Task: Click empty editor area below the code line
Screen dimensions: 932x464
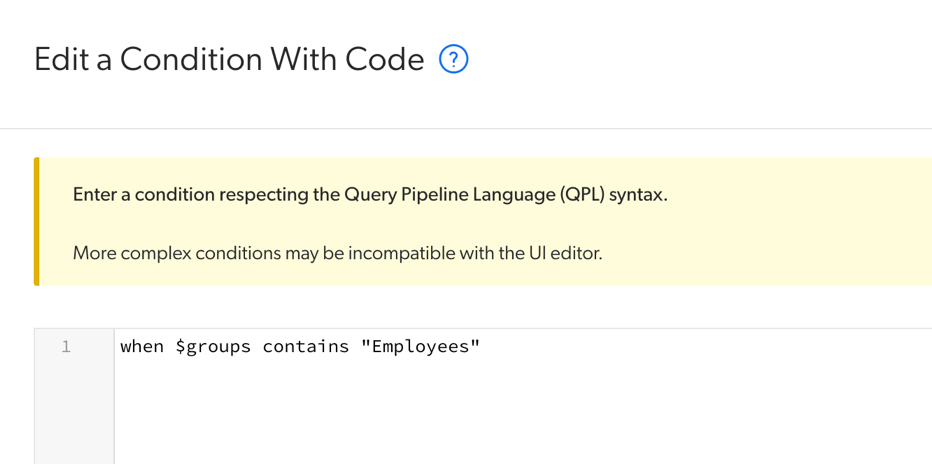Action: click(x=500, y=420)
